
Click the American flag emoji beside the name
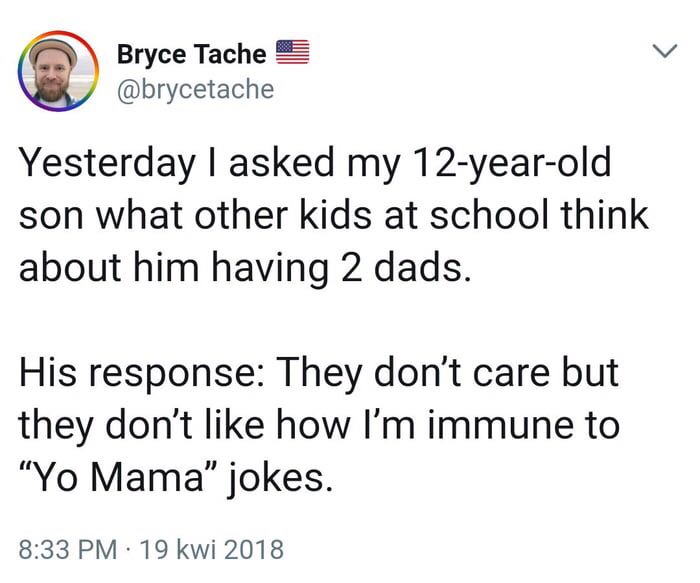pyautogui.click(x=292, y=52)
